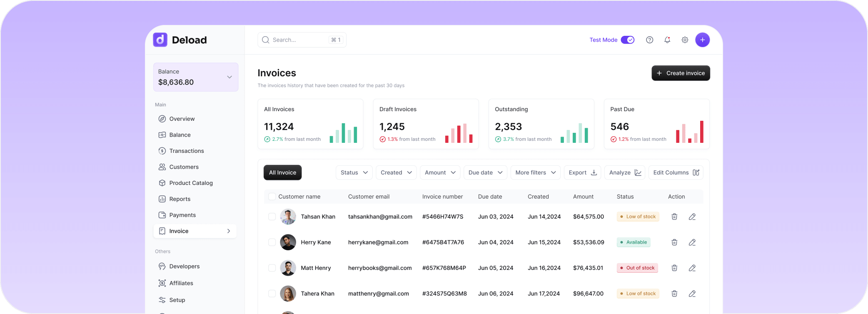Click the Reports chart icon in sidebar
The image size is (868, 314).
click(x=162, y=199)
